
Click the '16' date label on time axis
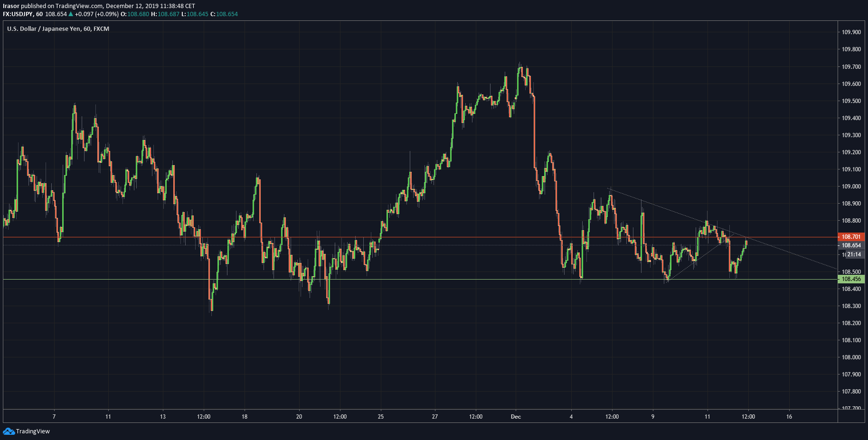789,417
